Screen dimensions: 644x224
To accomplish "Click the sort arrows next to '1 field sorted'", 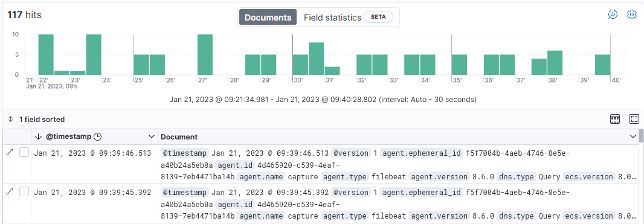I will click(x=11, y=120).
